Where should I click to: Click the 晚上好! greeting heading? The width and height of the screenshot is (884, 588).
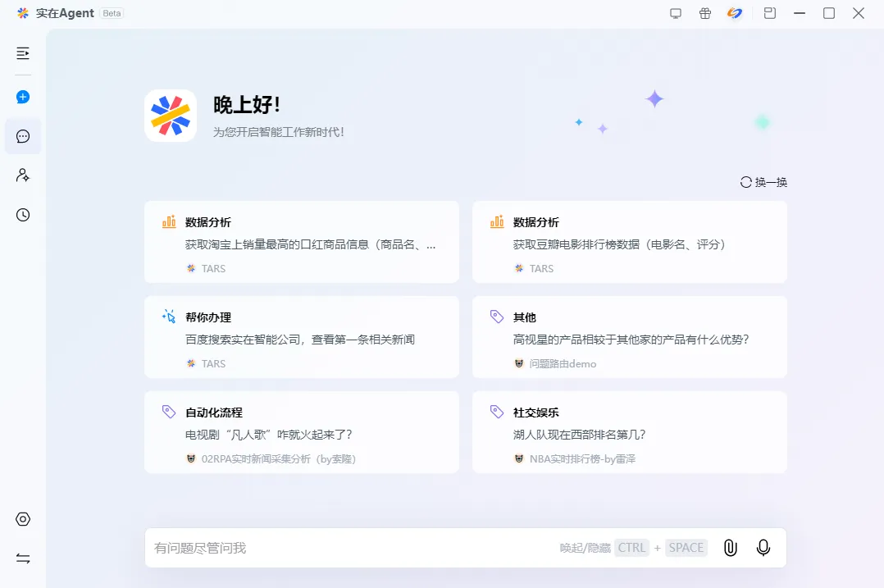[246, 105]
